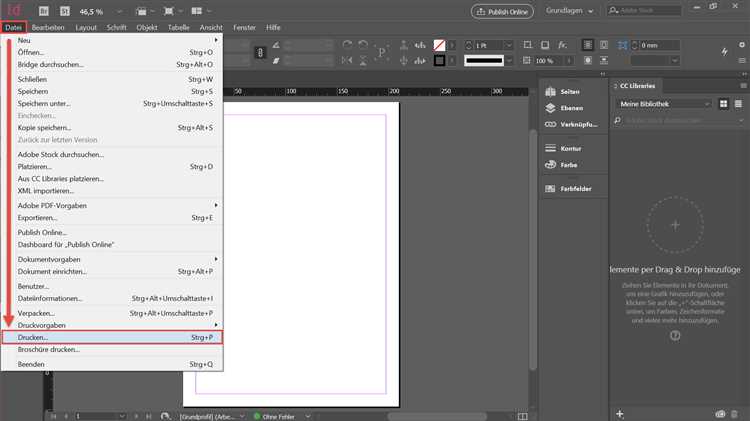Open the Ansicht menu

(211, 27)
